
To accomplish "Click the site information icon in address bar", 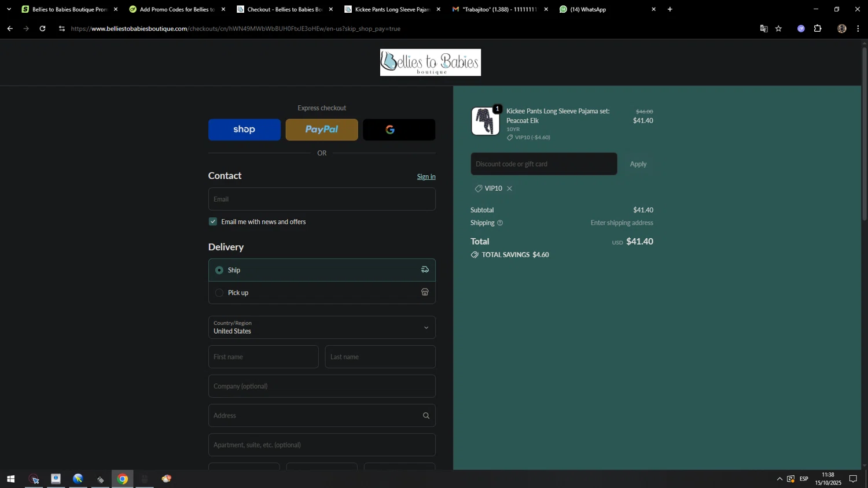I will [x=62, y=28].
